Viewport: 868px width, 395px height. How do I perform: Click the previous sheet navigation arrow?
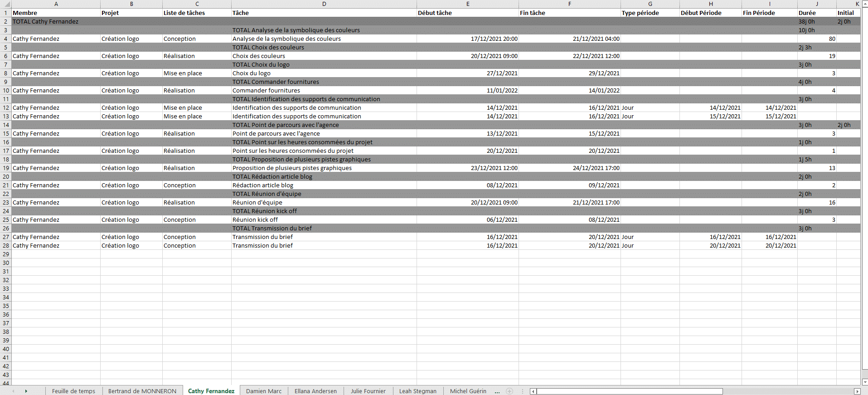(13, 391)
